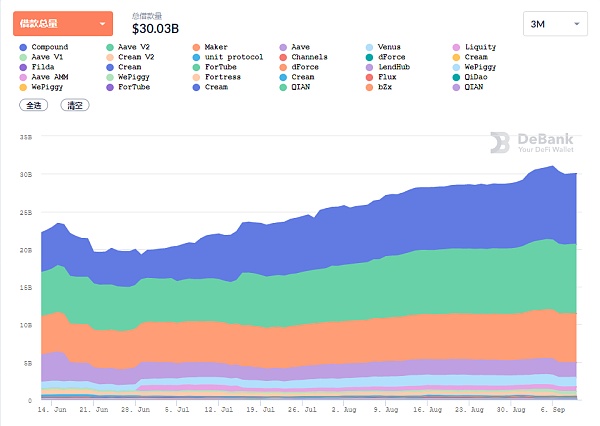Toggle the Liquity legend dot
This screenshot has height=426, width=600.
click(x=456, y=47)
